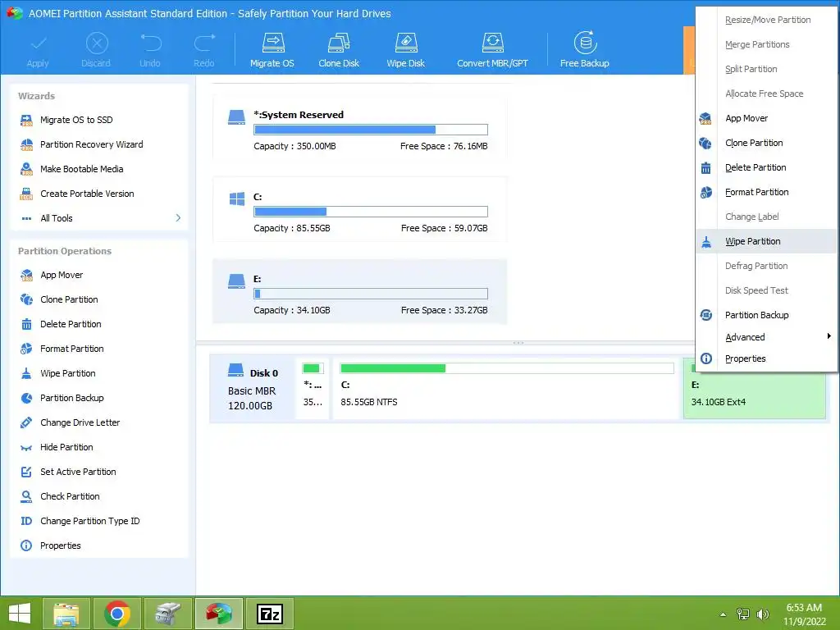Open Convert MBR/GPT in the toolbar
This screenshot has width=840, height=630.
point(492,50)
